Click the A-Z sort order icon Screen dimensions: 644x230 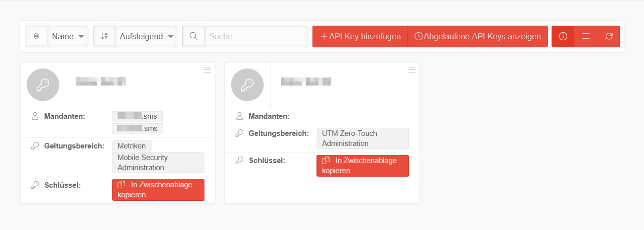pos(104,36)
